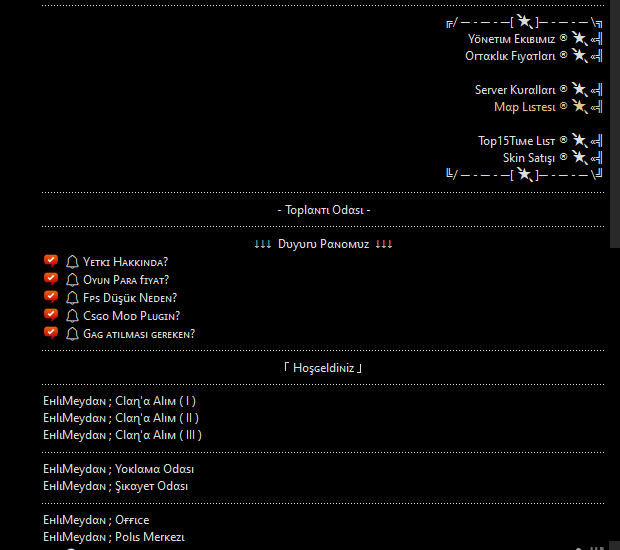The width and height of the screenshot is (620, 550).
Task: Select the Yetki Hakkında? announcement channel
Action: [125, 262]
